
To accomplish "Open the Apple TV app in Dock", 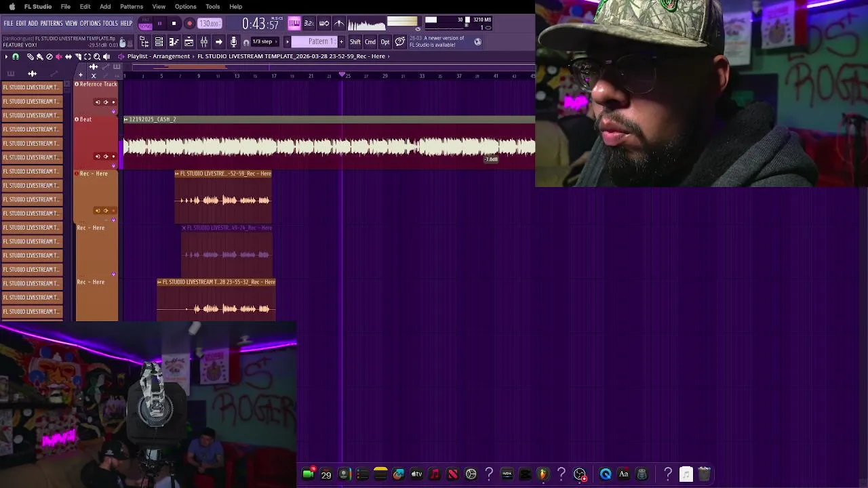I will [416, 474].
